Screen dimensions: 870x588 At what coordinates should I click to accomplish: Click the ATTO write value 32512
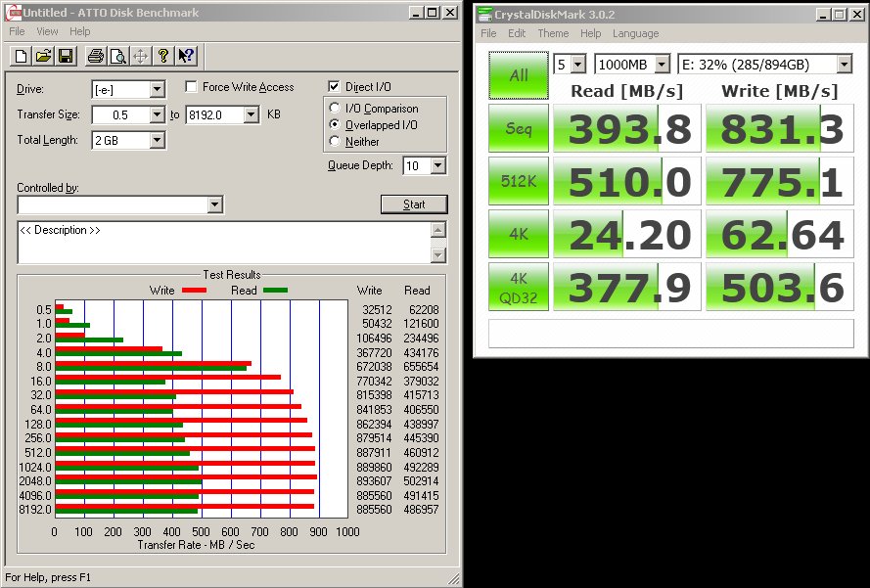pyautogui.click(x=378, y=309)
